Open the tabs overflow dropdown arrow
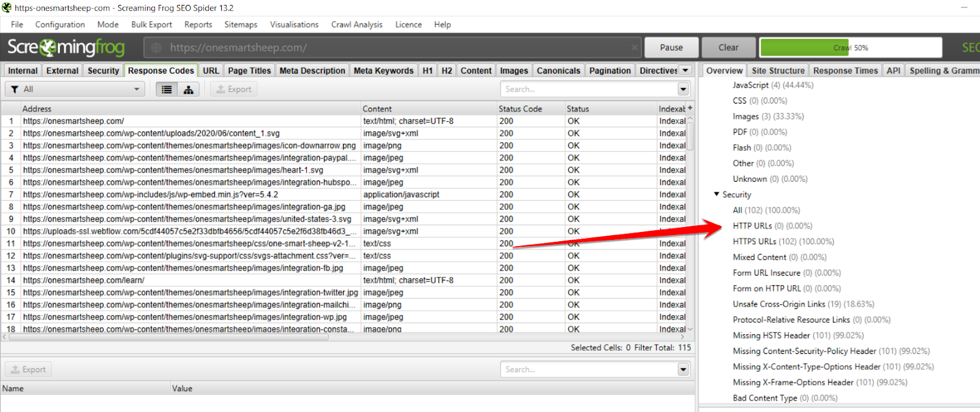The image size is (980, 412). point(686,70)
